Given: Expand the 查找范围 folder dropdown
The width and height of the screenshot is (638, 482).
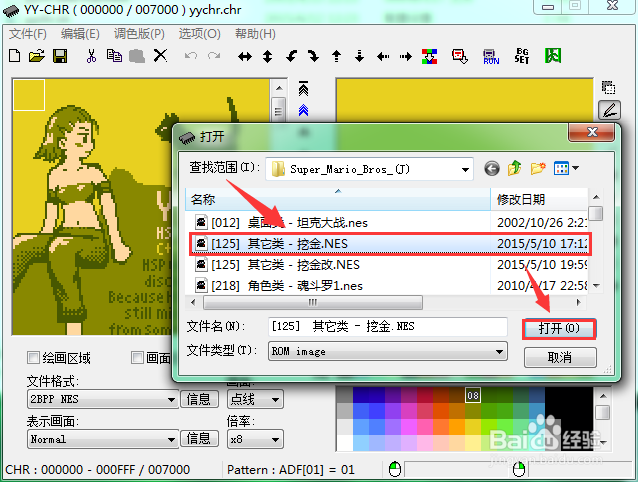Looking at the screenshot, I should pyautogui.click(x=465, y=169).
